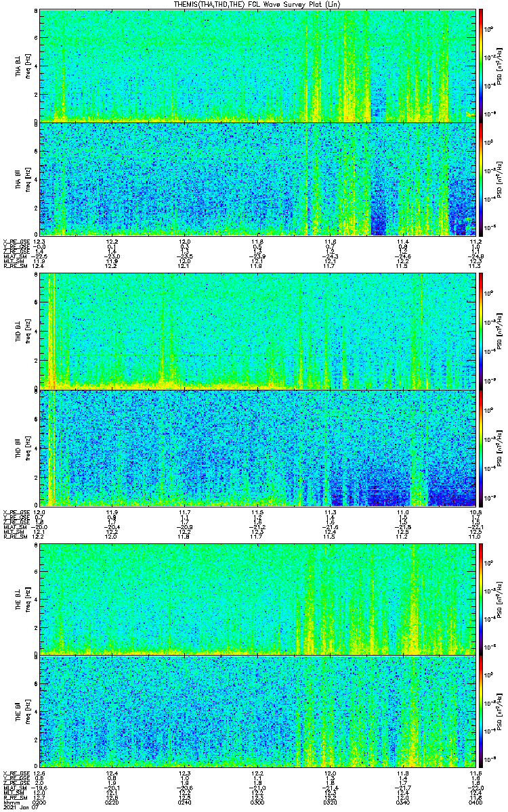Click the THA B⊥ freq [Hz] axis label
This screenshot has height=812, width=508.
28,66
